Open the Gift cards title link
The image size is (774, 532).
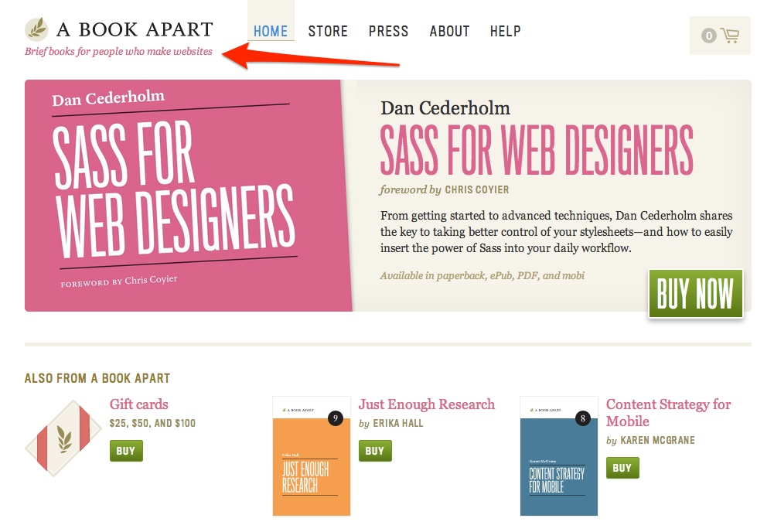tap(138, 404)
